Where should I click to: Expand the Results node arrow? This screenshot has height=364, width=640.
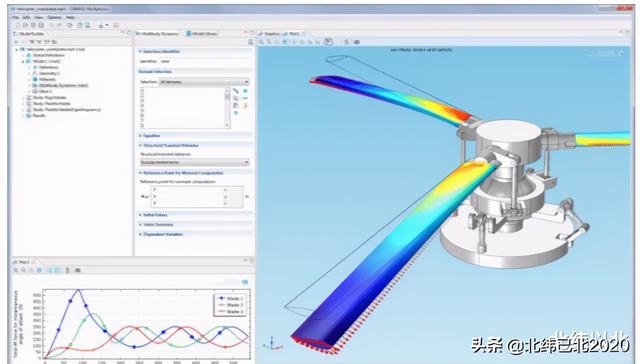(23, 115)
